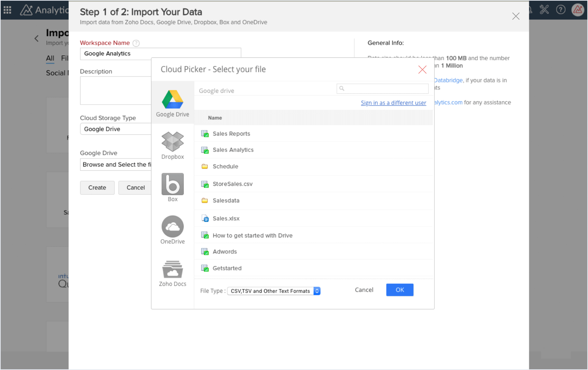Close the Import Your Data dialog
This screenshot has width=588, height=370.
(516, 16)
